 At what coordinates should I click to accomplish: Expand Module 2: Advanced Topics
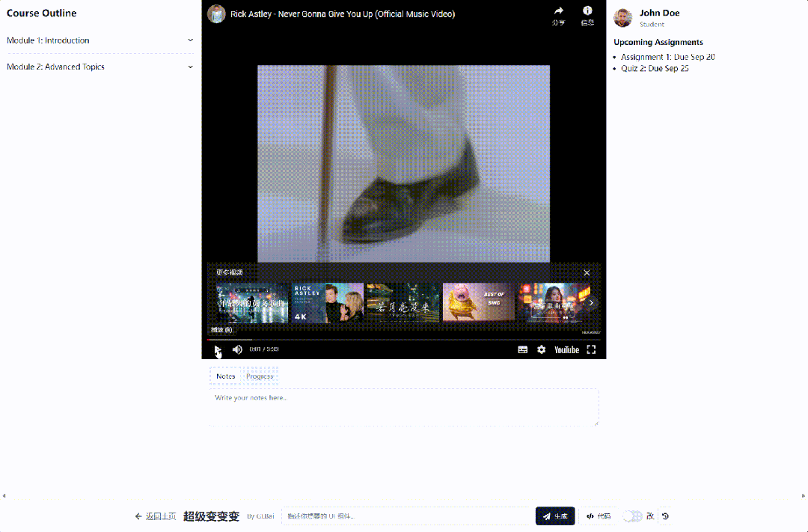point(100,67)
